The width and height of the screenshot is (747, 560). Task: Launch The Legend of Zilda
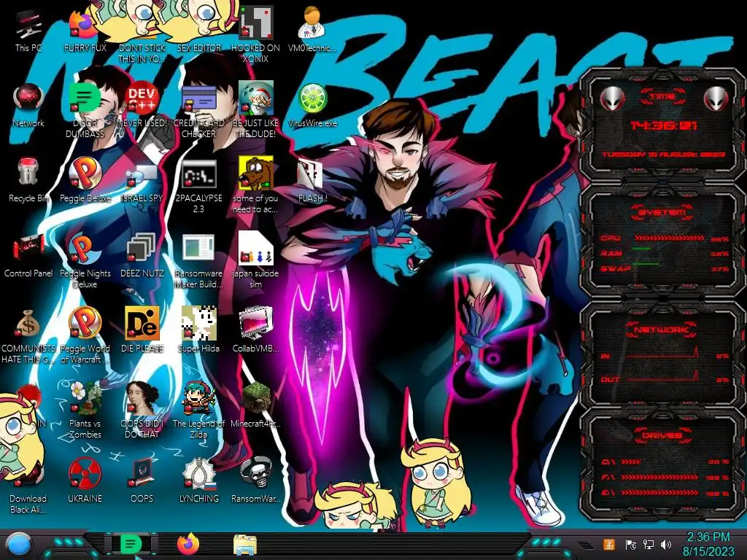tap(198, 398)
